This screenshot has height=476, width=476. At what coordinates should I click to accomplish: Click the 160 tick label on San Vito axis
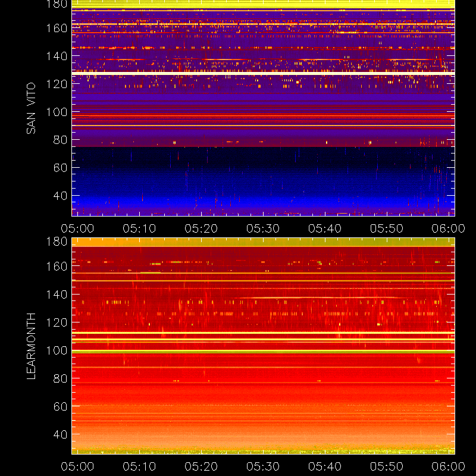click(57, 28)
